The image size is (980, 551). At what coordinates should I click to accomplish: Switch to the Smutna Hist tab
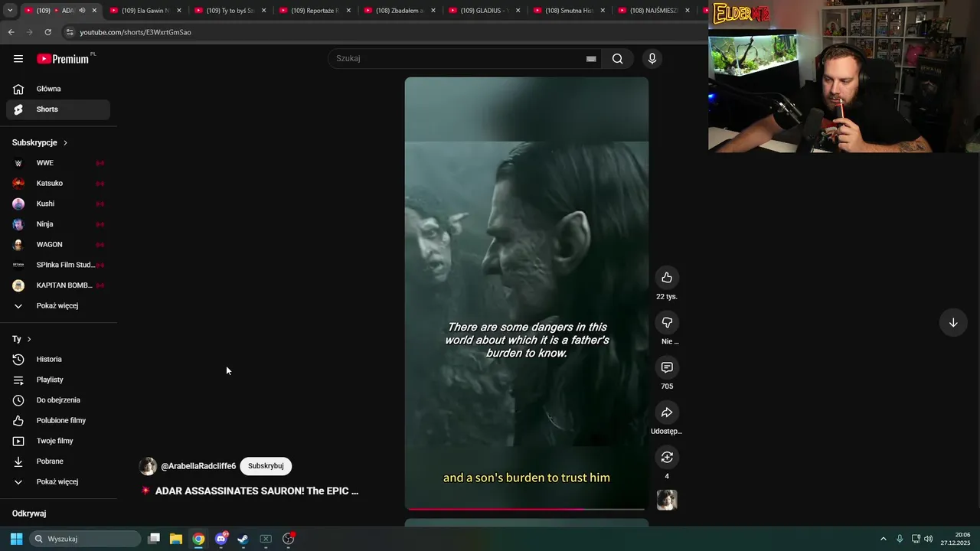click(569, 11)
